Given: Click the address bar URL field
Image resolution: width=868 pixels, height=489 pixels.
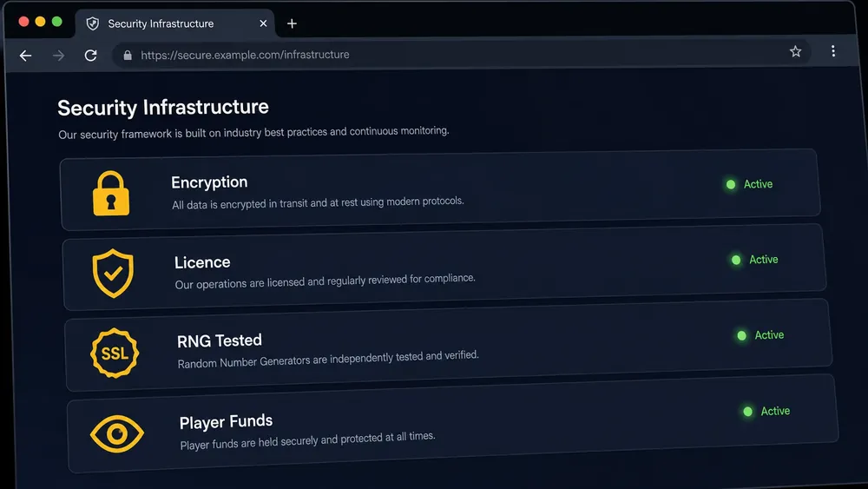Looking at the screenshot, I should pyautogui.click(x=461, y=54).
